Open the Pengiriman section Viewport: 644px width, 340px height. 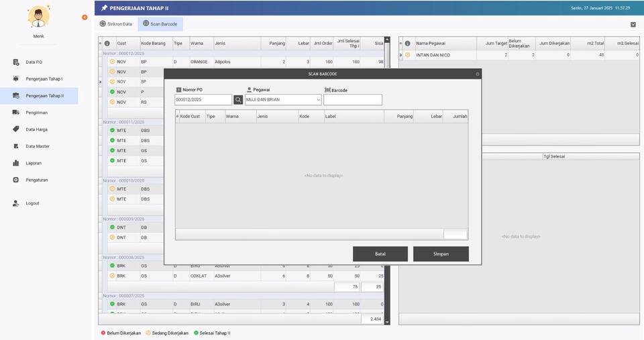tap(36, 113)
